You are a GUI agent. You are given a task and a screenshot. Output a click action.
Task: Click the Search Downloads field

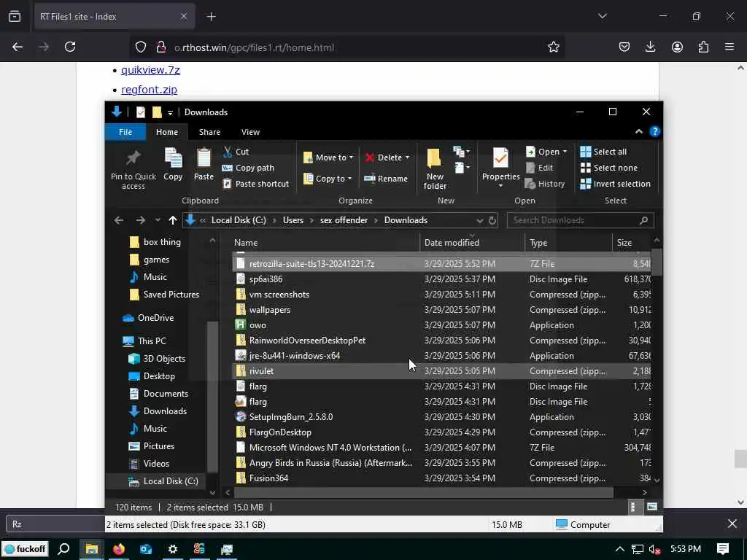pos(580,220)
